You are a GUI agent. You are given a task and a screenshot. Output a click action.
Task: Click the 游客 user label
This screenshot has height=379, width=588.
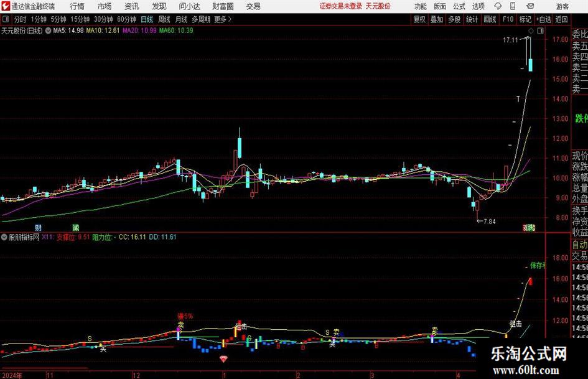pos(562,6)
